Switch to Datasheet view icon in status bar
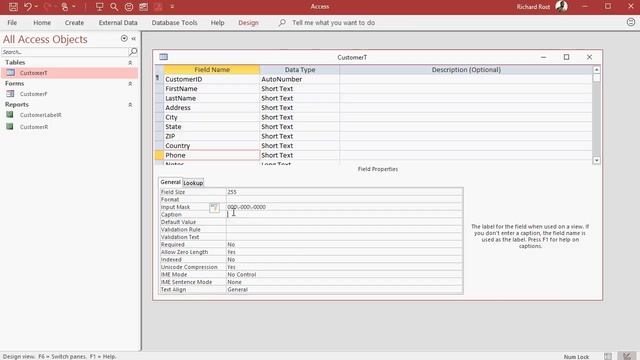The width and height of the screenshot is (640, 360). coord(608,356)
